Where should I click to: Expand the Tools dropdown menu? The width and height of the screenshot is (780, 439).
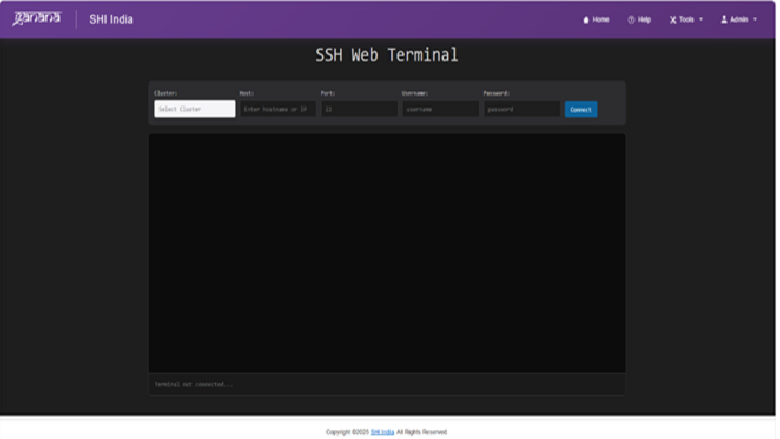(686, 20)
